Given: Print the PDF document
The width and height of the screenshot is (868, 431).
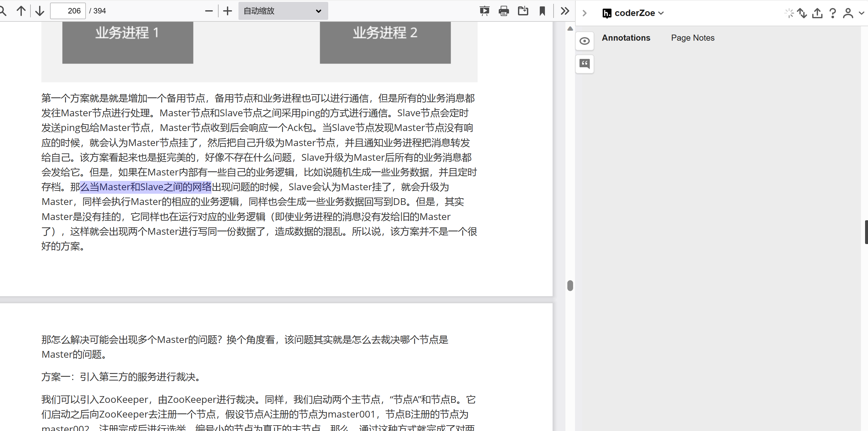Looking at the screenshot, I should tap(504, 11).
